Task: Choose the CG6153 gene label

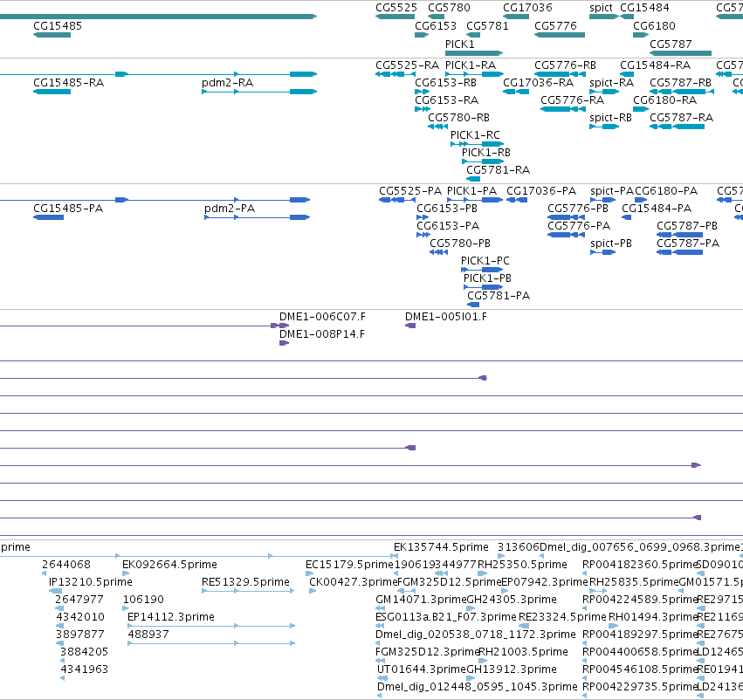Action: pyautogui.click(x=436, y=25)
